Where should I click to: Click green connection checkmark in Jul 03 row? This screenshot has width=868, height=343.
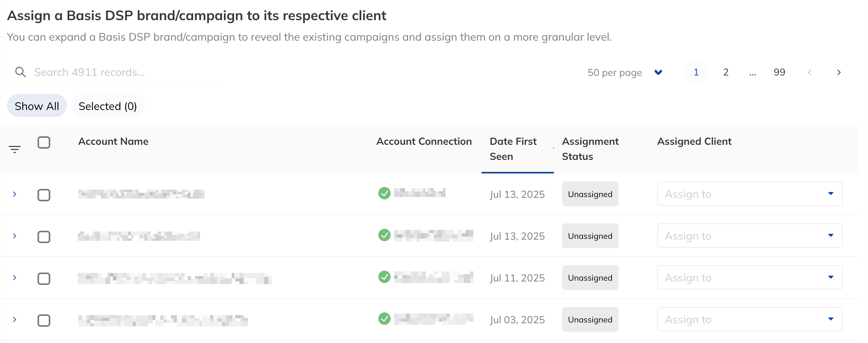pos(384,318)
